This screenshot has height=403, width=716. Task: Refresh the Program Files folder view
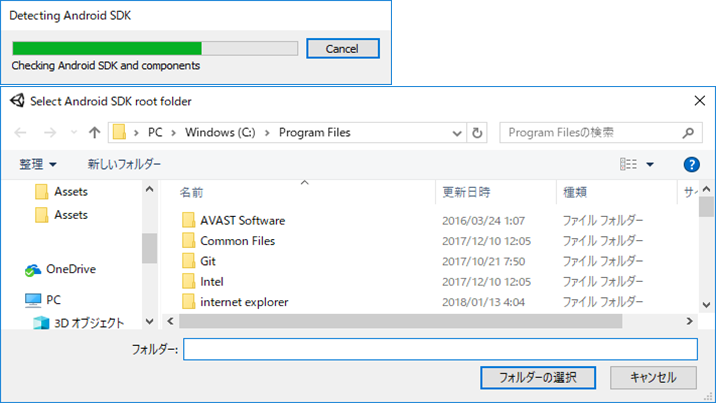coord(477,133)
